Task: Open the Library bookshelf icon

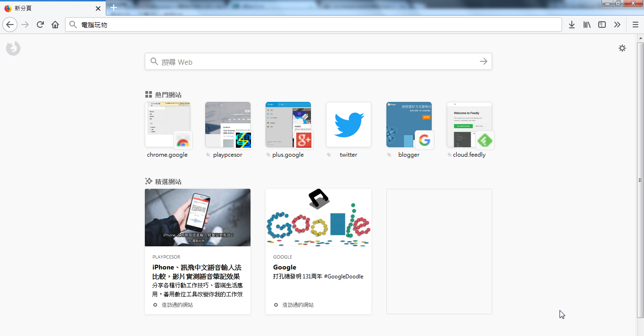Action: pyautogui.click(x=587, y=25)
